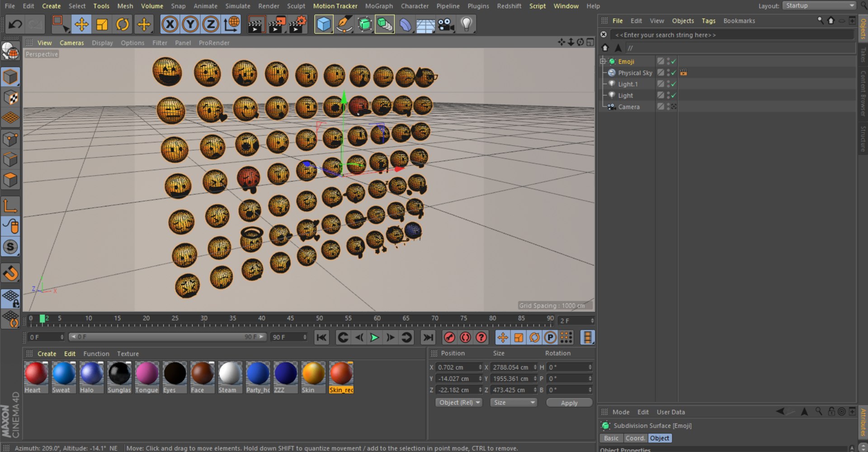
Task: Activate the Scale tool
Action: (x=102, y=24)
